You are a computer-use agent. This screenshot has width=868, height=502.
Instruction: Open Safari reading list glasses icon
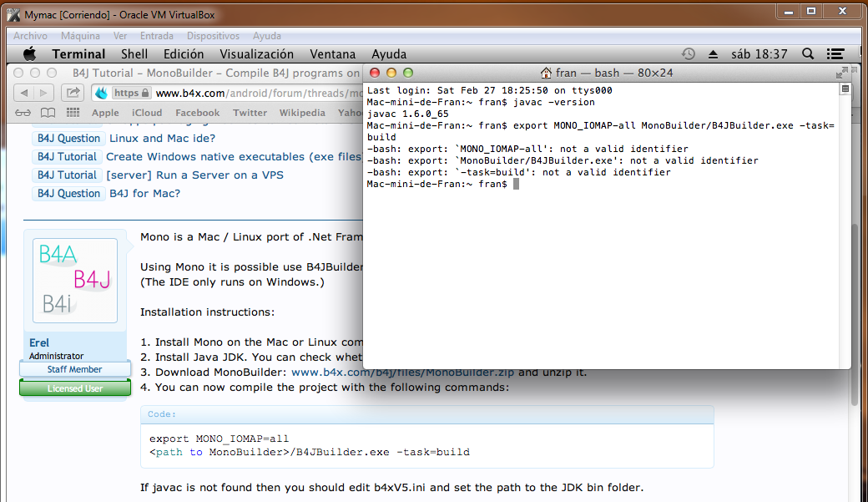click(23, 113)
